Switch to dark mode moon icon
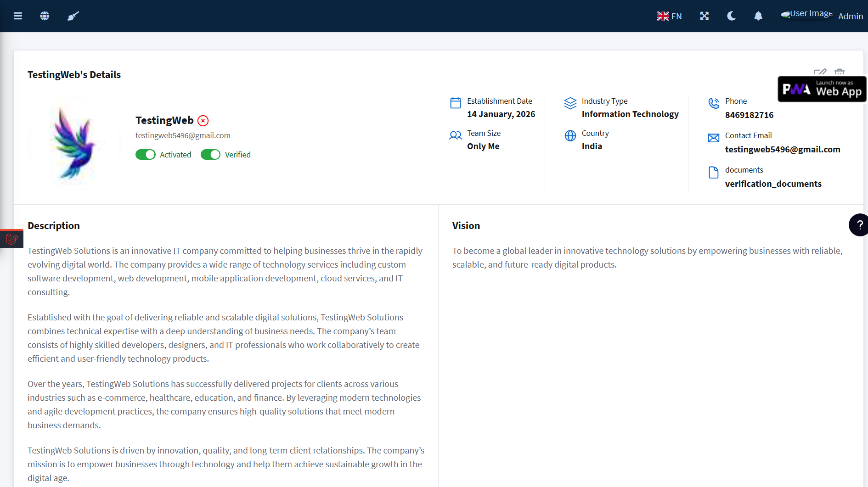Viewport: 868px width, 487px height. coord(731,16)
